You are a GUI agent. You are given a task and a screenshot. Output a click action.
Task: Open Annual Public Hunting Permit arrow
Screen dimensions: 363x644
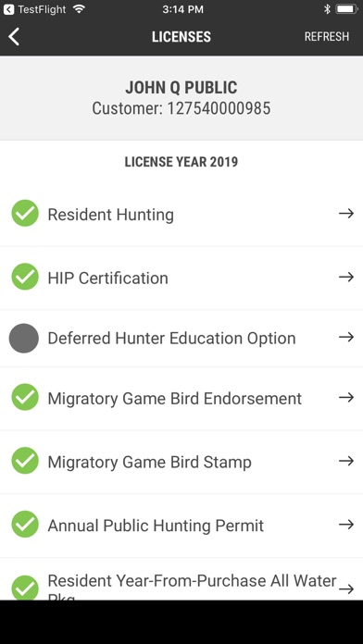click(346, 525)
